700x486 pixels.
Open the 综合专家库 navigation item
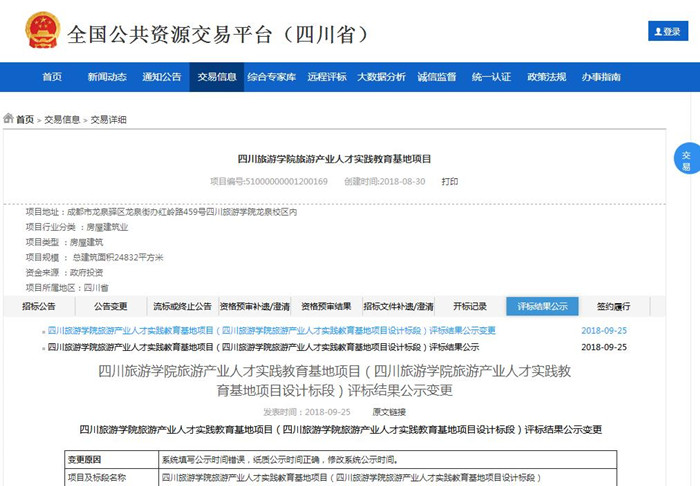point(271,77)
